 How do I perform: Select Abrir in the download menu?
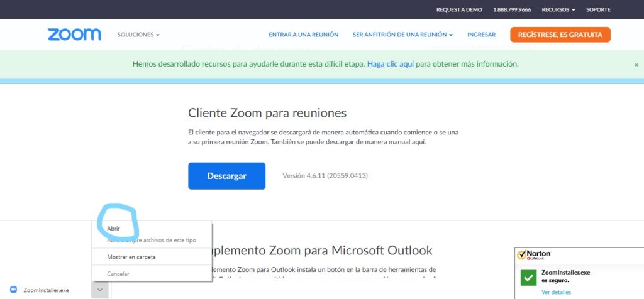[152, 229]
